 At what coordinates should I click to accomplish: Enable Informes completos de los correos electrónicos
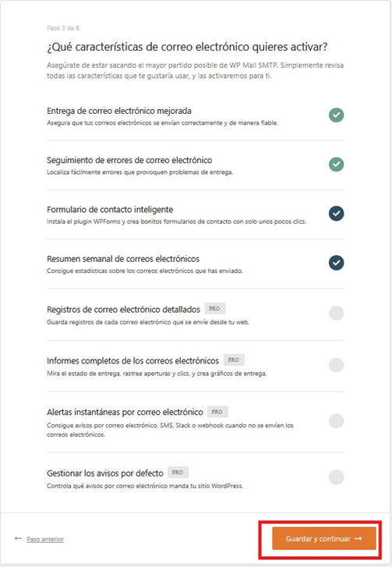click(x=336, y=365)
